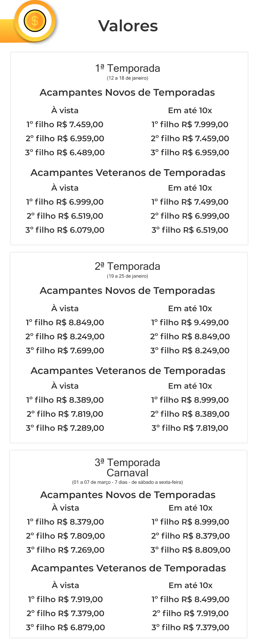Select the 1º filho R$ 7.499,00 price
This screenshot has height=644, width=255.
coord(190,202)
